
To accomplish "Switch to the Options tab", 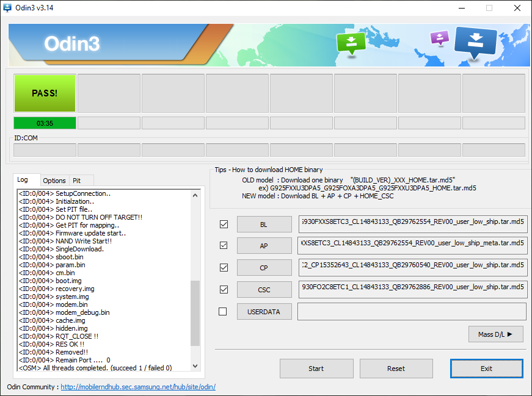I will (x=54, y=181).
